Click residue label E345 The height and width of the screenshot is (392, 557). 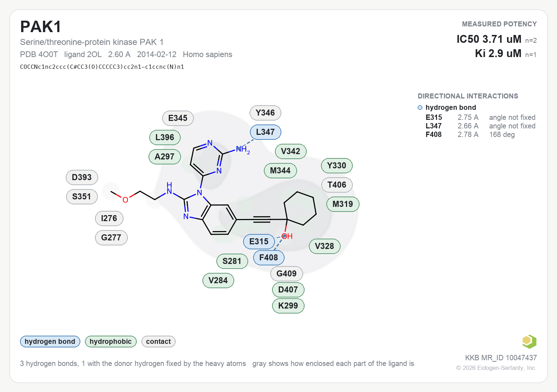[x=178, y=118]
